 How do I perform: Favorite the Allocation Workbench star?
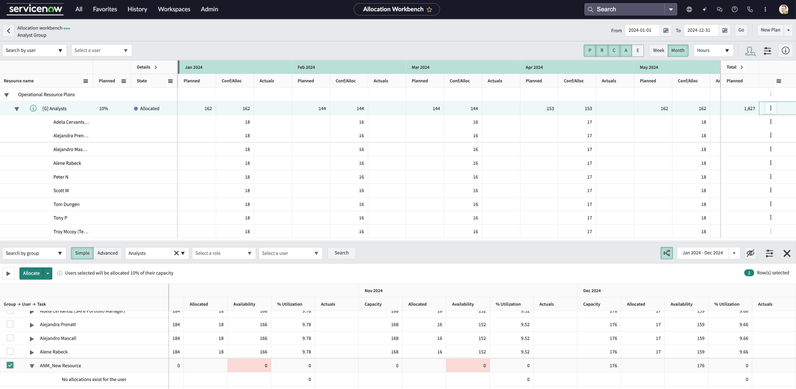pos(429,9)
